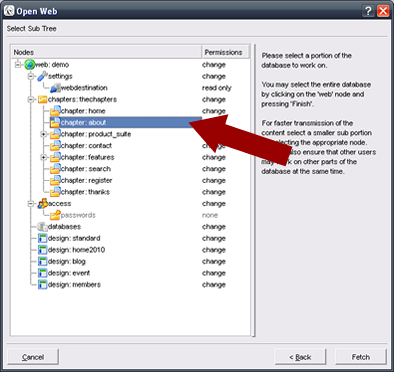Click the folder icon of chapters: thechapters
The height and width of the screenshot is (372, 394).
coord(42,99)
